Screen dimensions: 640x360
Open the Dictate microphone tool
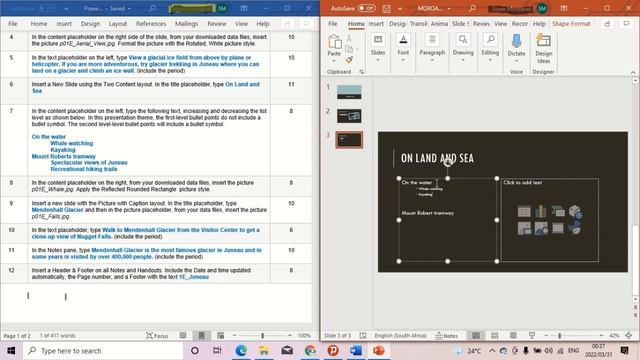[x=516, y=41]
